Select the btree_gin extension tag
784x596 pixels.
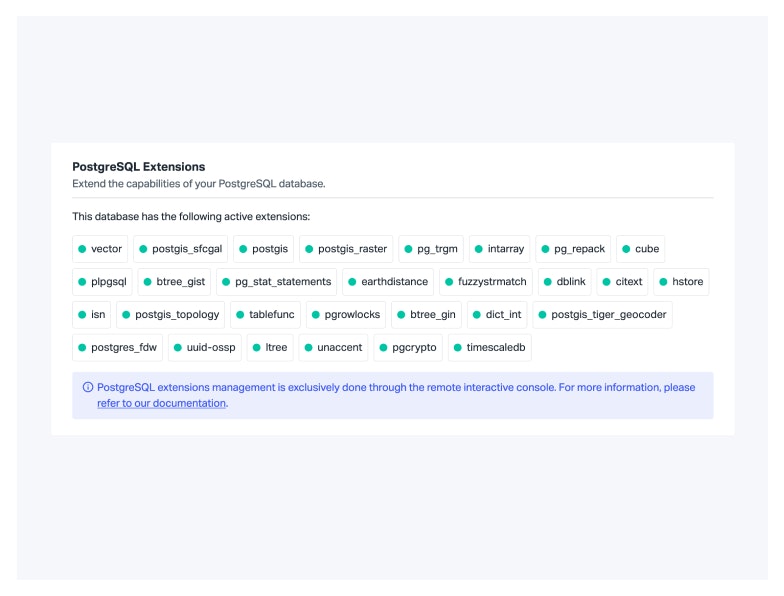[426, 315]
